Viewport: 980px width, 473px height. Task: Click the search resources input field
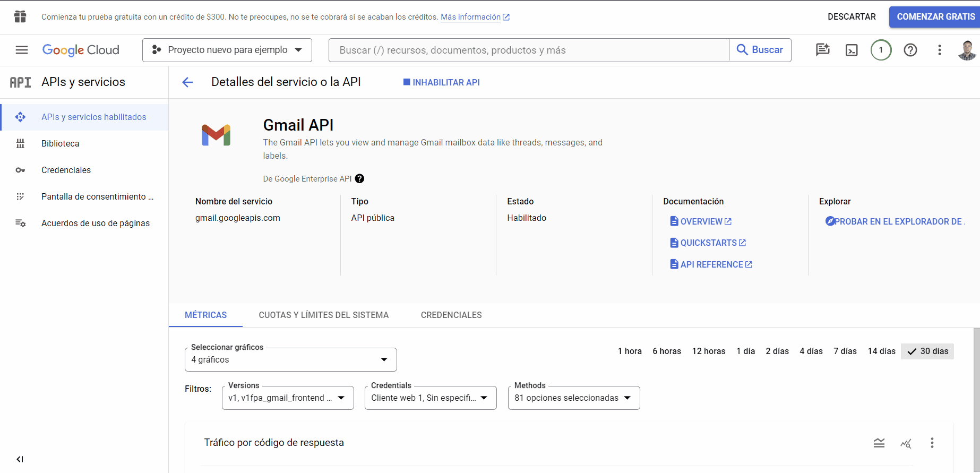pos(528,50)
